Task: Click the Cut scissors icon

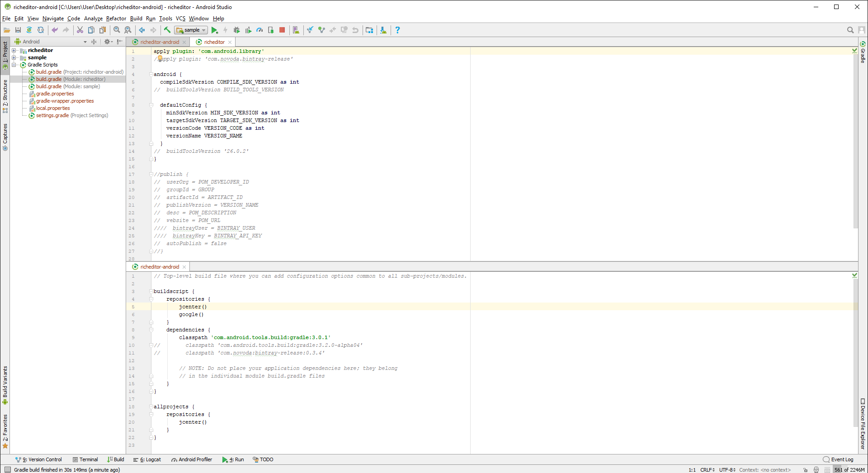Action: (80, 30)
